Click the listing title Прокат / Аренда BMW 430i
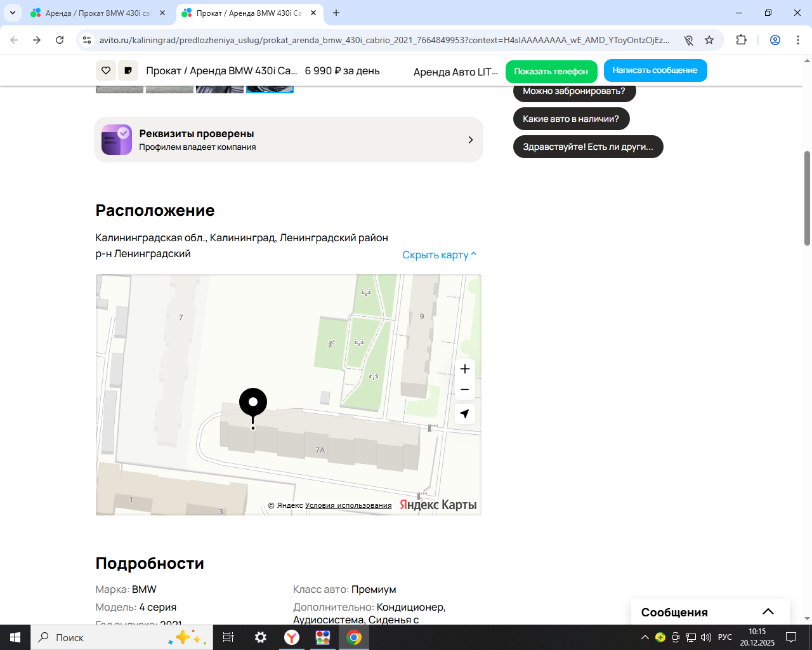The height and width of the screenshot is (650, 812). pyautogui.click(x=221, y=70)
